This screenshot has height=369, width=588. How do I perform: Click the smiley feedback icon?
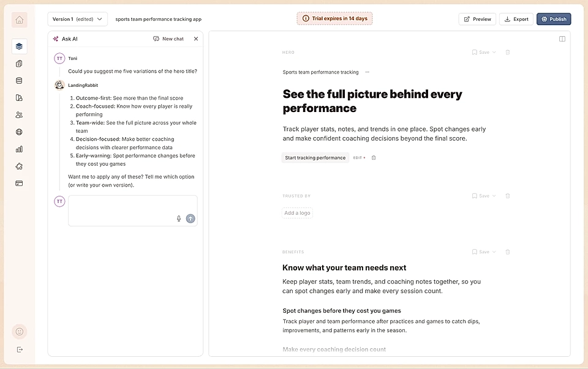(20, 332)
